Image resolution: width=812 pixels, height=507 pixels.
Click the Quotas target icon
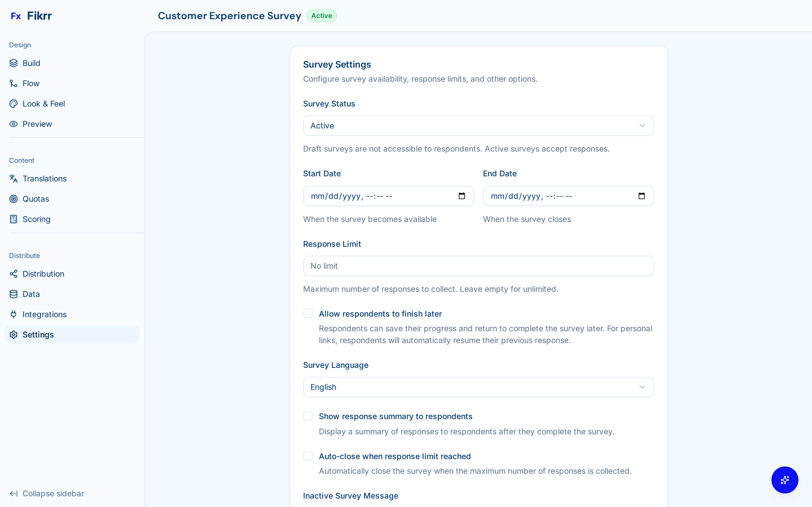[14, 199]
